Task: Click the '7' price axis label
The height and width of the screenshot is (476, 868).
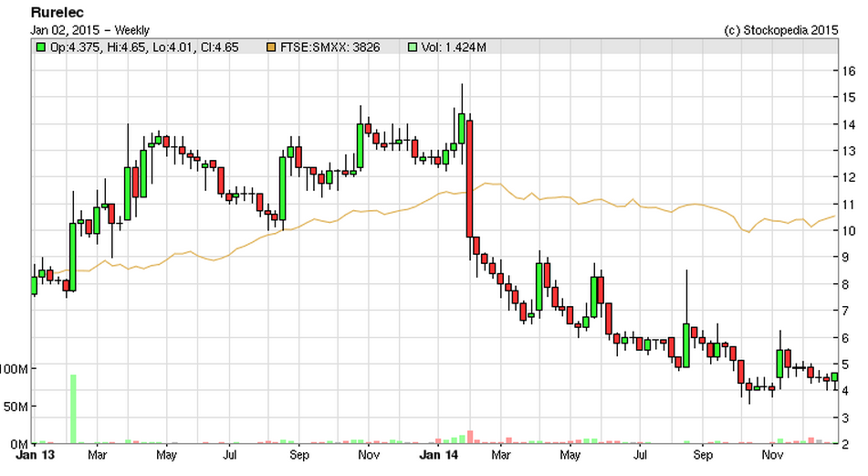Action: click(x=845, y=311)
